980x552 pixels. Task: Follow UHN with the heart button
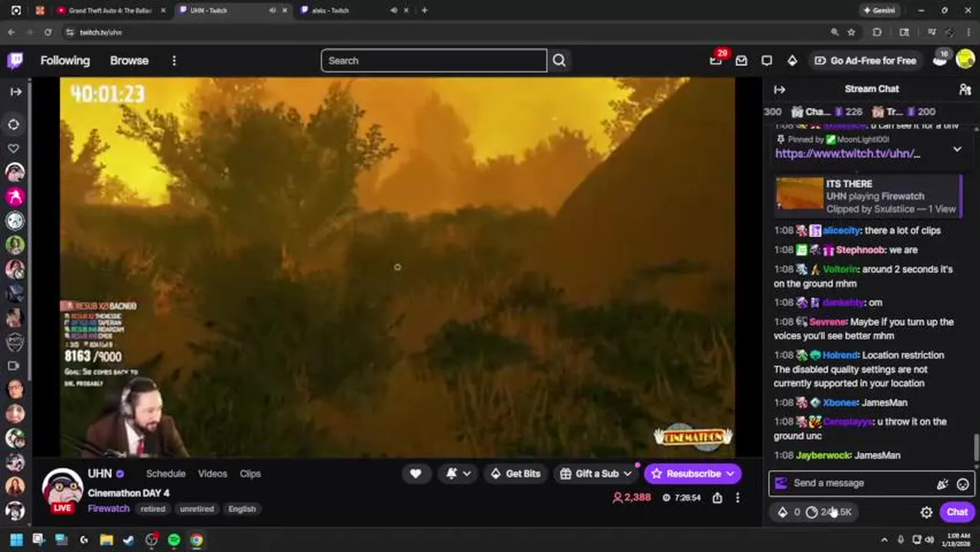416,474
